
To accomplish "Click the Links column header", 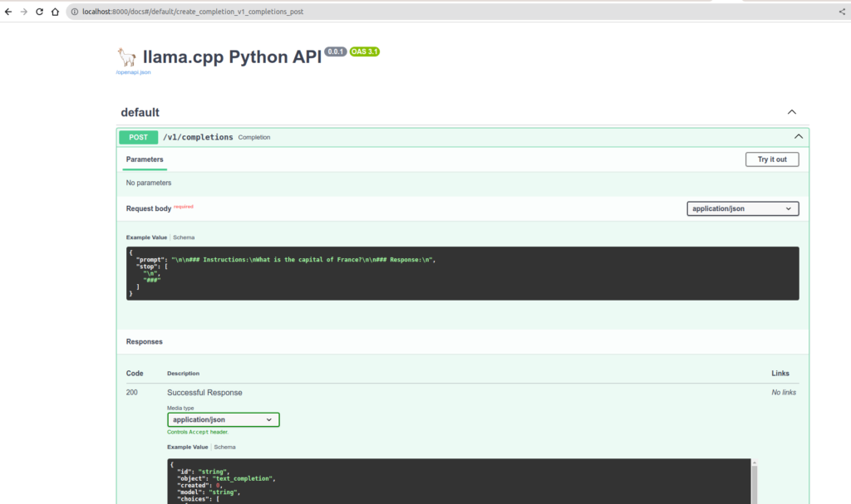I will [780, 374].
